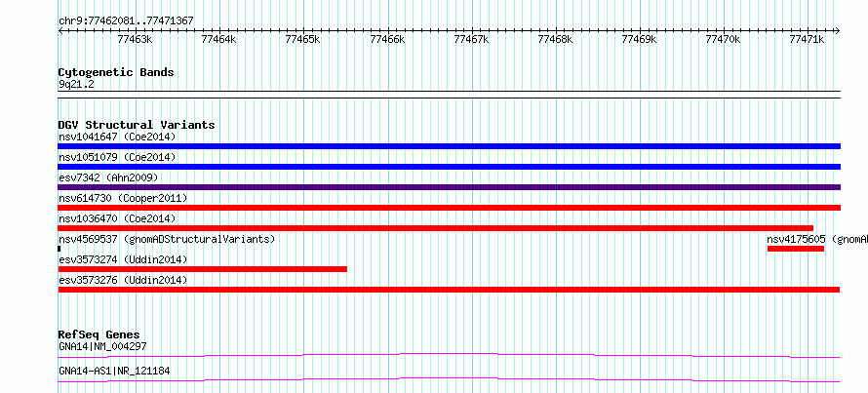Open the DGV Structural Variants track title
868x393 pixels.
coord(137,125)
